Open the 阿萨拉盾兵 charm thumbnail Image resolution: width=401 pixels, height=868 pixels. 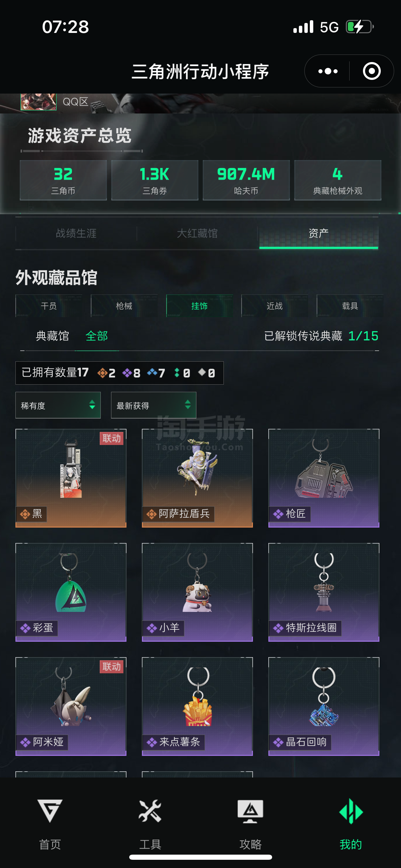[197, 478]
